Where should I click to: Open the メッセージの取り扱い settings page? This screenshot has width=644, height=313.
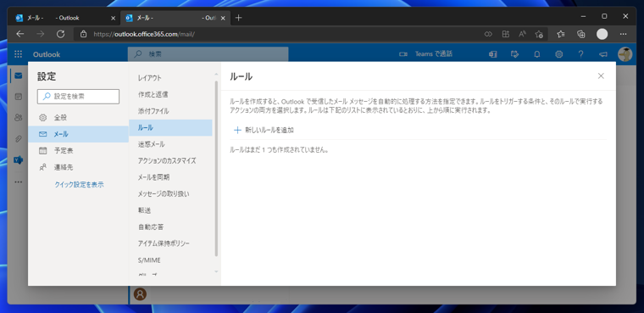pyautogui.click(x=170, y=193)
